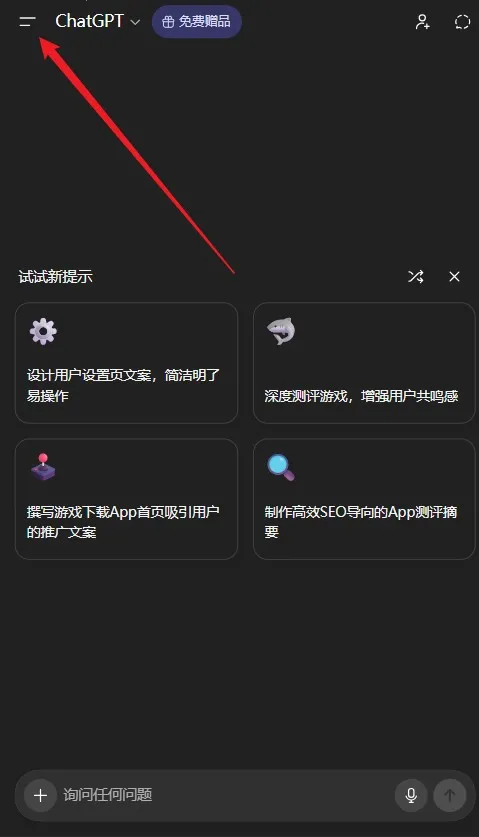Viewport: 479px width, 837px height.
Task: Dismiss the 试试新提示 section
Action: point(454,277)
